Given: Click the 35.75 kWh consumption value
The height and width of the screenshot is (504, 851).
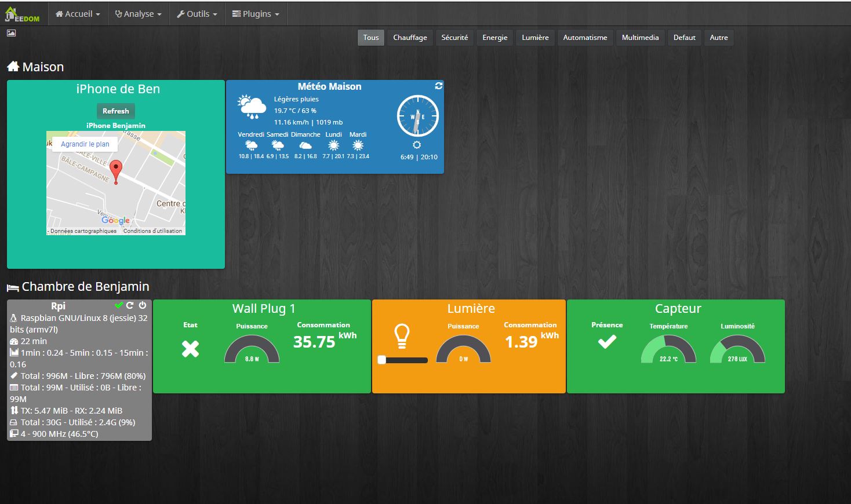Looking at the screenshot, I should click(325, 341).
